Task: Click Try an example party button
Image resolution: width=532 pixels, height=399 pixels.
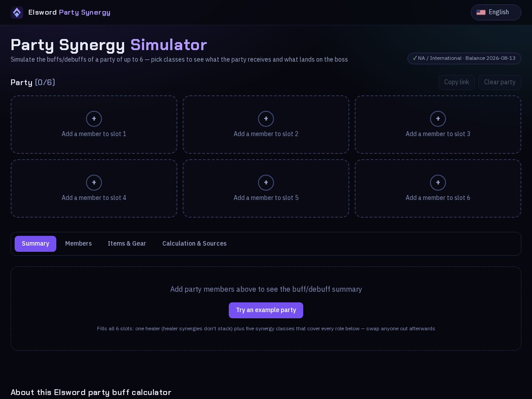Action: pos(266,310)
